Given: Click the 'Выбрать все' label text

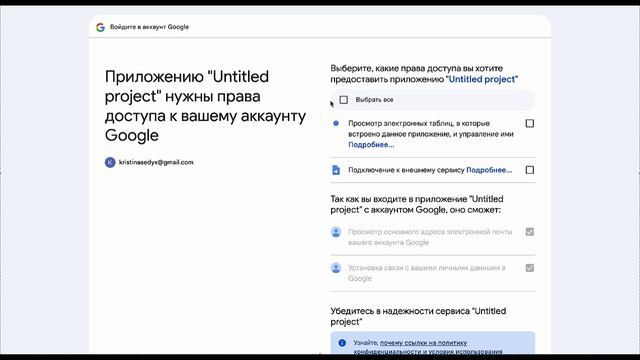Looking at the screenshot, I should (374, 100).
